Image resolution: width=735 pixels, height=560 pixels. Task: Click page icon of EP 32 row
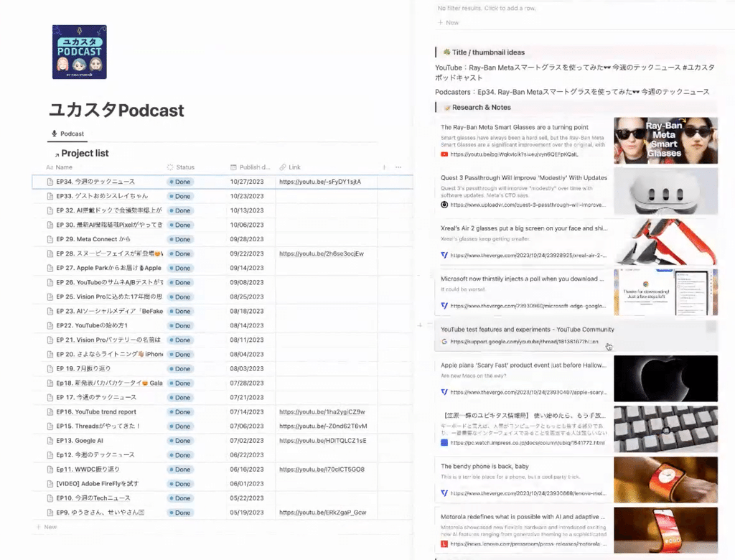(x=50, y=210)
